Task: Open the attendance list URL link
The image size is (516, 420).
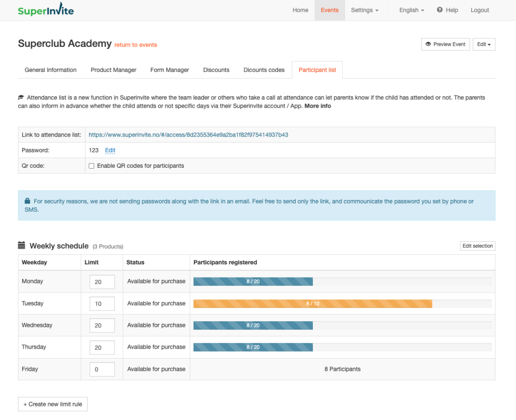Action: (x=188, y=135)
